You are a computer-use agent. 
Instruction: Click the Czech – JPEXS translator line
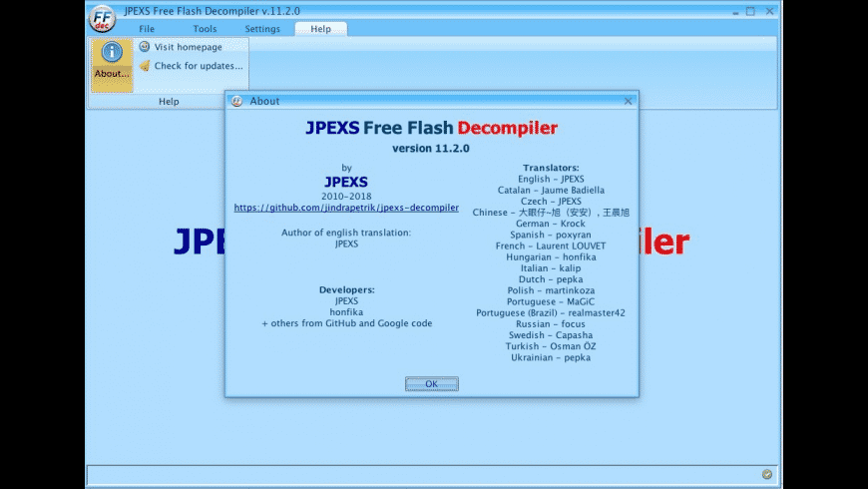pyautogui.click(x=551, y=201)
